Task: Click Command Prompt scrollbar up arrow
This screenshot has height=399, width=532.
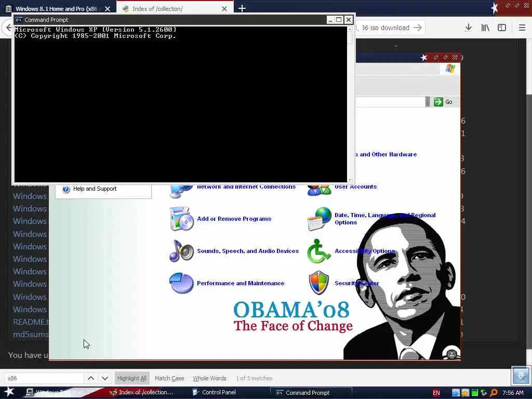Action: (350, 29)
